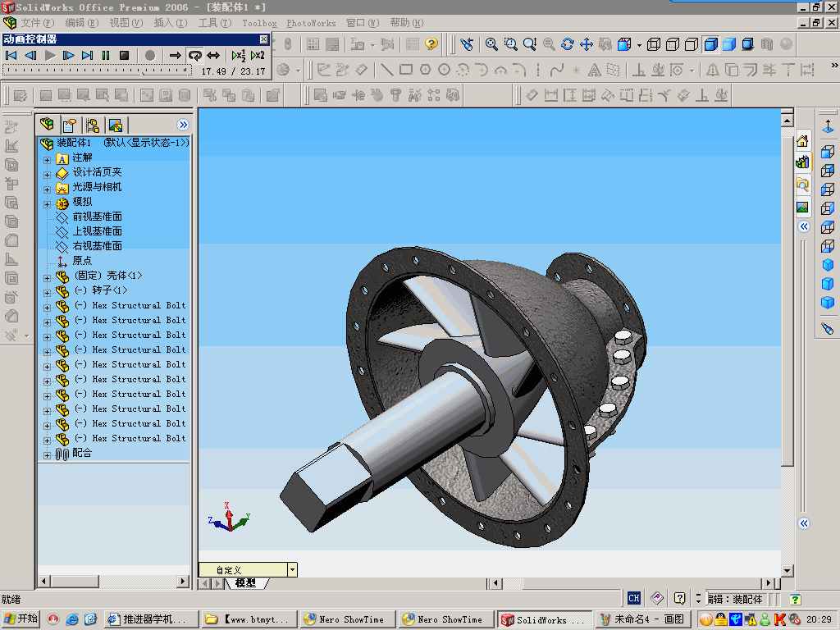Set playback mode to normal once
The image size is (840, 630).
(x=176, y=55)
